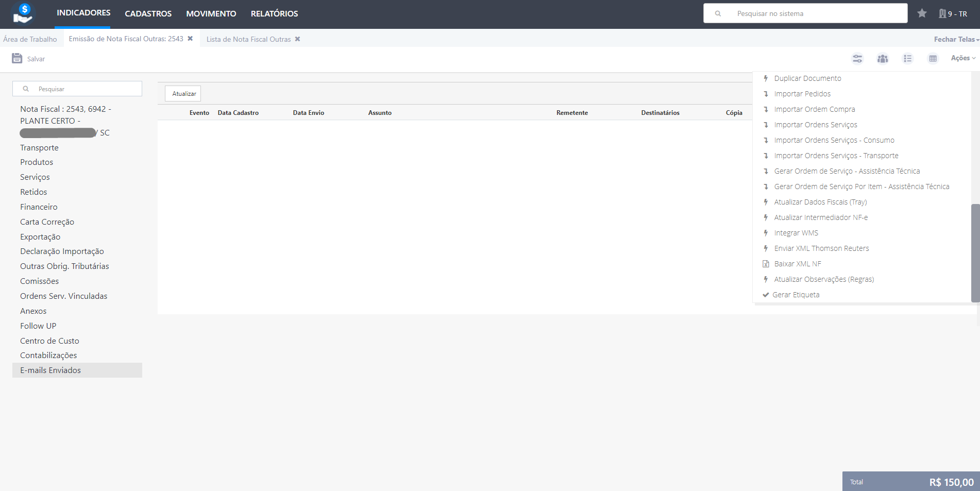The height and width of the screenshot is (491, 980).
Task: Open the INDICADORES menu
Action: 83,13
